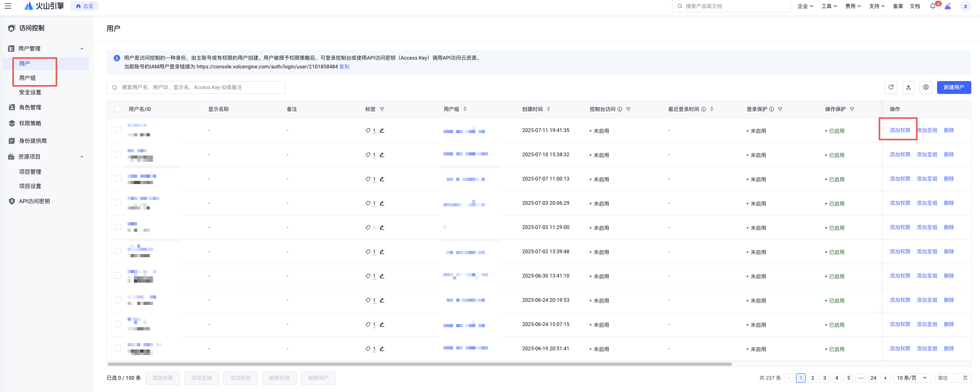Open the 工具 dropdown menu

[x=829, y=6]
